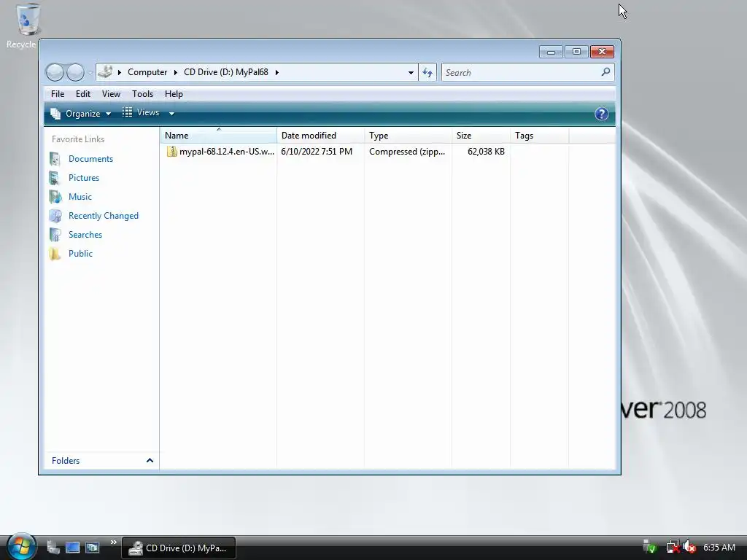Screen dimensions: 747x560
Task: Click the network status tray icon
Action: [672, 547]
